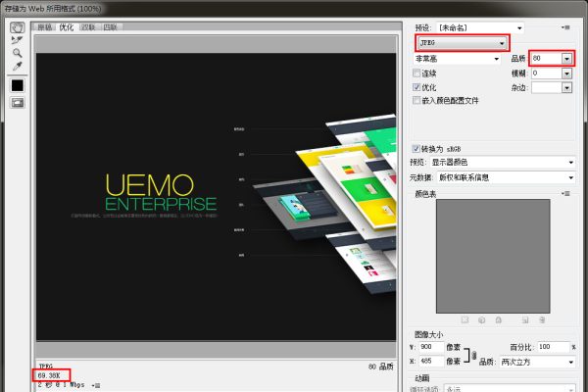Select the Slice Select tool
This screenshot has height=392, width=588.
pyautogui.click(x=17, y=41)
